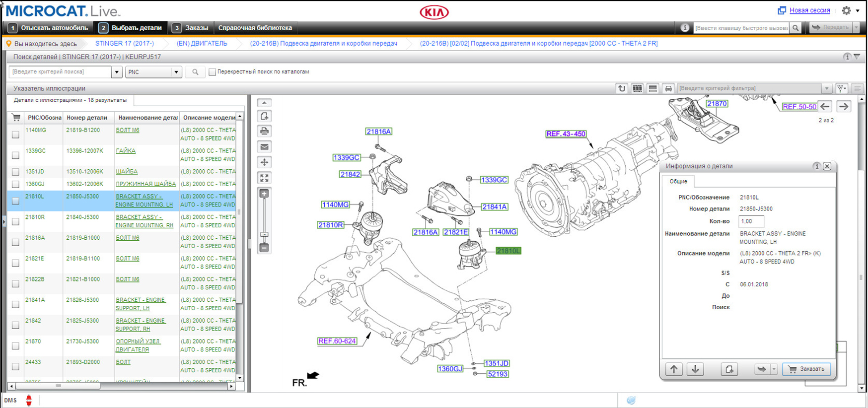This screenshot has height=408, width=868.
Task: Expand the filter criteria dropdown
Action: 826,88
